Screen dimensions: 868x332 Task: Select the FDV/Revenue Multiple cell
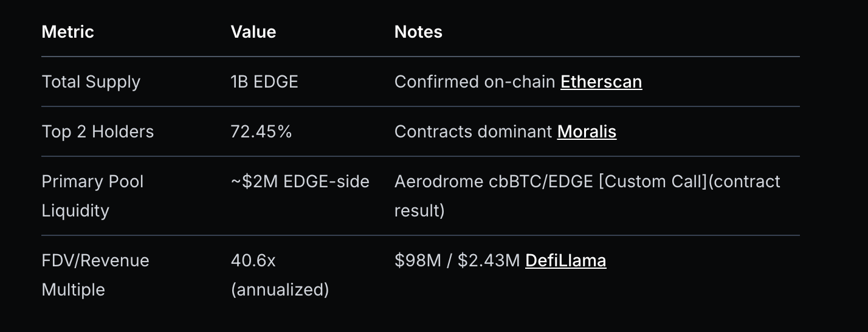point(95,275)
